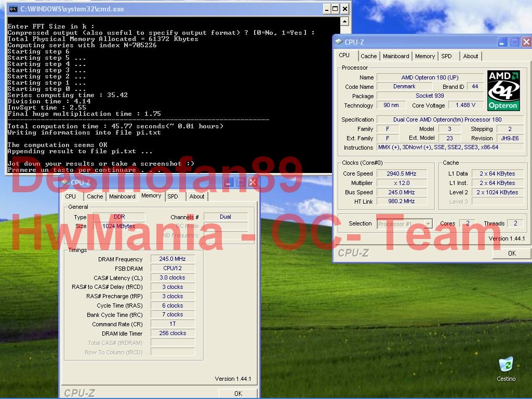The width and height of the screenshot is (532, 399).
Task: Close the memory CPU-Z window
Action: tap(253, 182)
